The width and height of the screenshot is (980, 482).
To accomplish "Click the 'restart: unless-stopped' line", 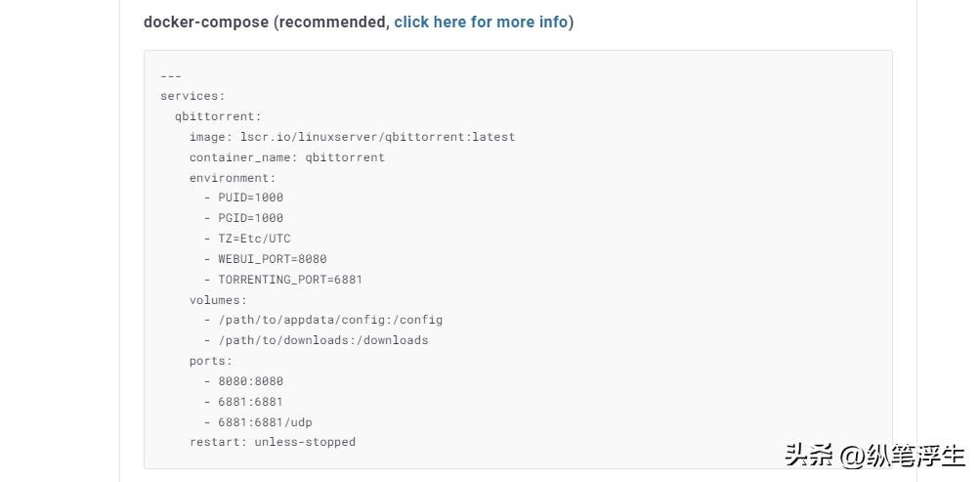I will click(x=272, y=442).
